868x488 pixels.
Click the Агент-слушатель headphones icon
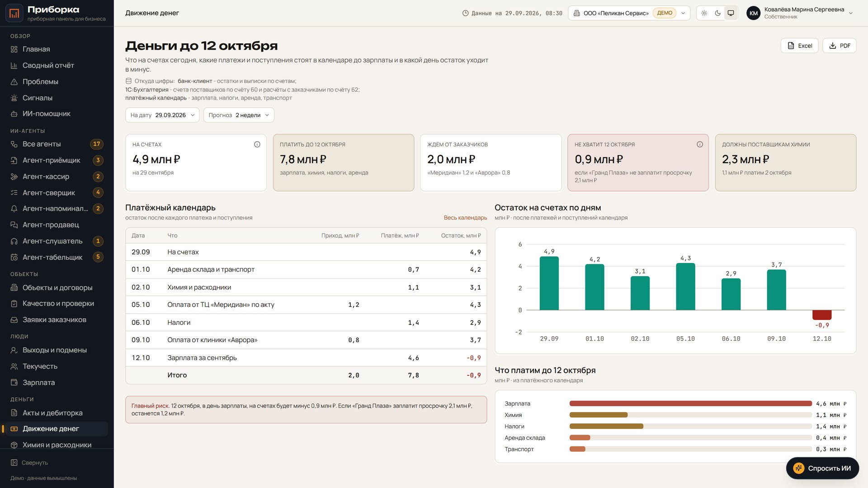[x=14, y=241]
